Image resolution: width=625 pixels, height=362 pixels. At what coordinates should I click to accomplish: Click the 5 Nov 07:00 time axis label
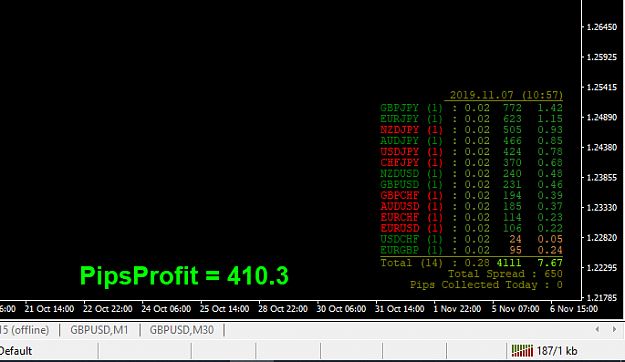pos(515,309)
